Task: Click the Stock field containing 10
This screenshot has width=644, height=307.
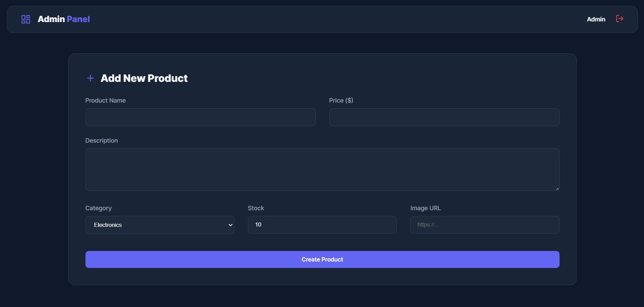Action: pyautogui.click(x=322, y=225)
